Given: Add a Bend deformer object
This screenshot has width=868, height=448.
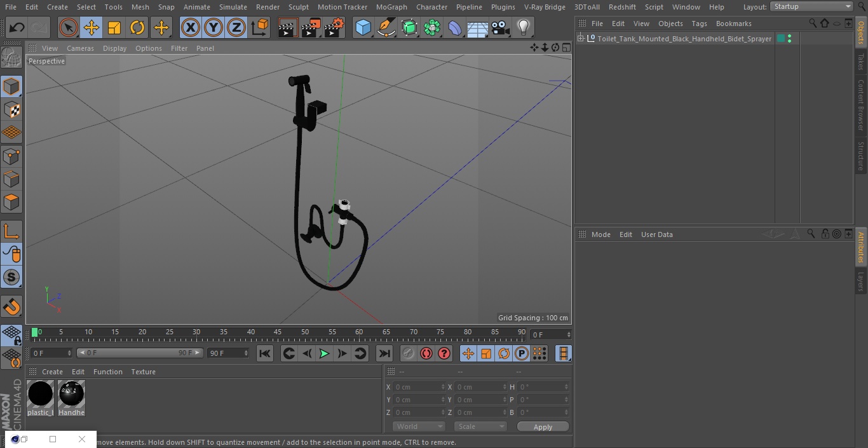Looking at the screenshot, I should 455,27.
